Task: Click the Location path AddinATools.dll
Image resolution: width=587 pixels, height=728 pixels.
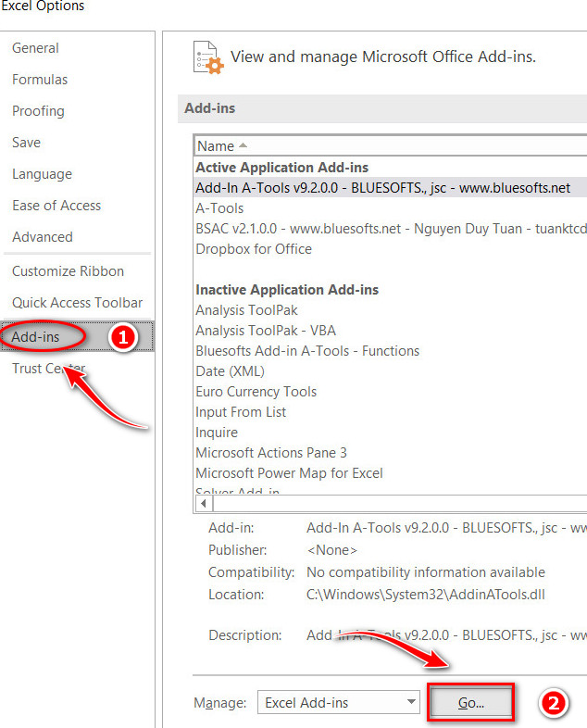Action: coord(426,595)
